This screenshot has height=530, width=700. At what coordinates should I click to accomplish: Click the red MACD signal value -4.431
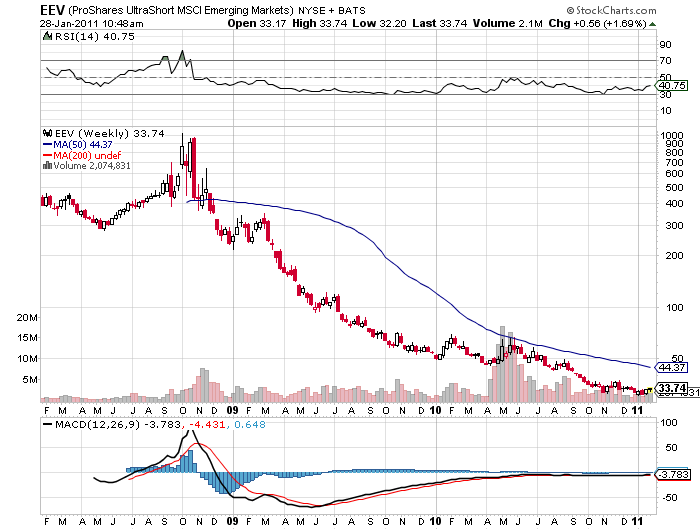[x=207, y=424]
